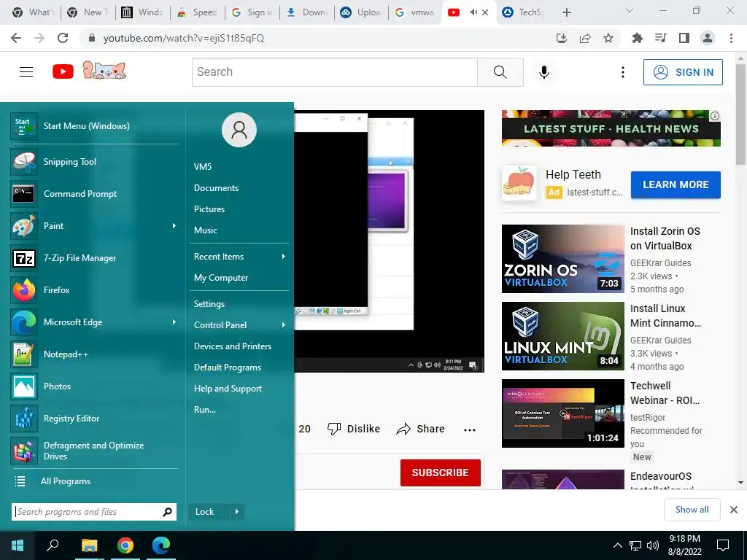Open Lock options arrow
Screen dimensions: 747x560
point(237,512)
